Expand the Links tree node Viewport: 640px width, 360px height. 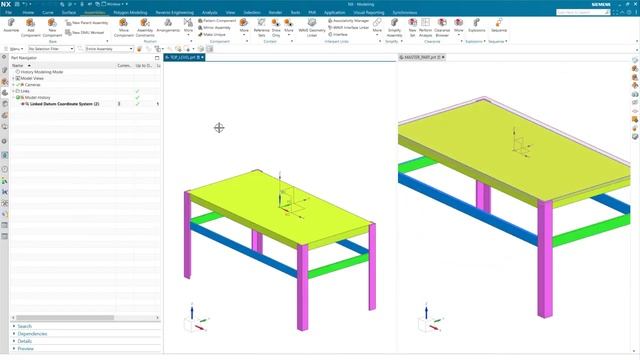13,91
